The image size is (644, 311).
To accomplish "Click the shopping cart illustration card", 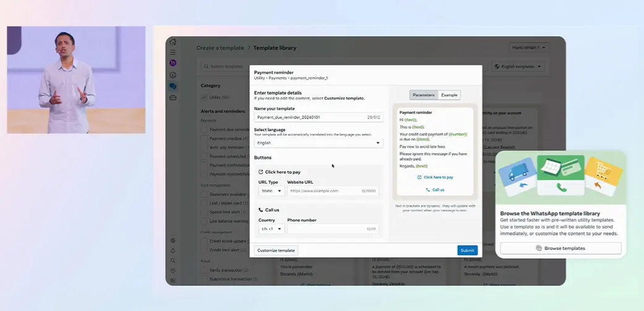I will point(604,176).
